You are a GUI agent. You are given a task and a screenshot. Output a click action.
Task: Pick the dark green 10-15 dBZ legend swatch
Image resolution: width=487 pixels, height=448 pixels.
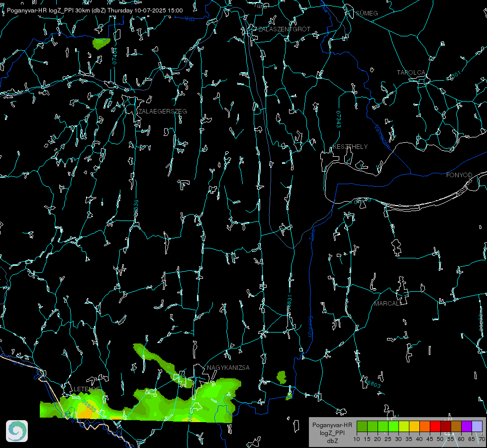(362, 426)
